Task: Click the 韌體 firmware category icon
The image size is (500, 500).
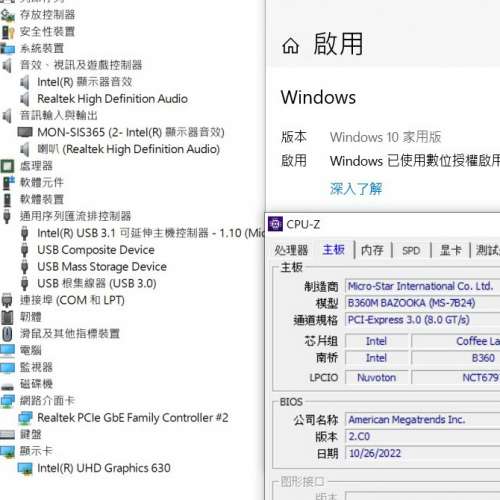Action: [x=7, y=317]
